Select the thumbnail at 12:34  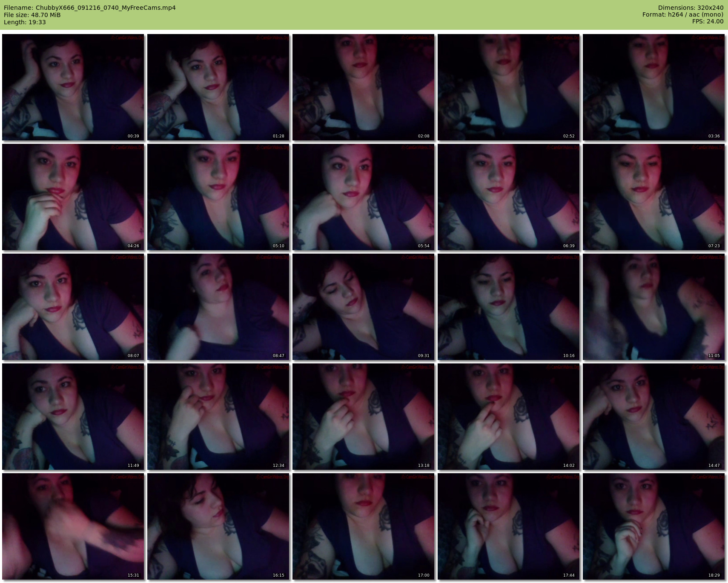(218, 417)
